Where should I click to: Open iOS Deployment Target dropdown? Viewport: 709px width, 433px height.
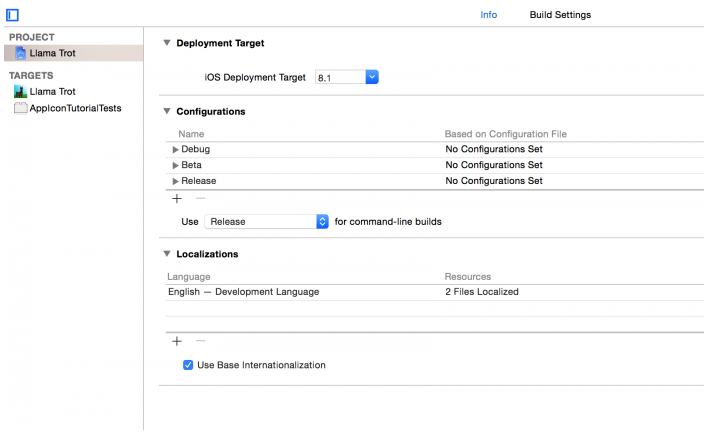371,76
